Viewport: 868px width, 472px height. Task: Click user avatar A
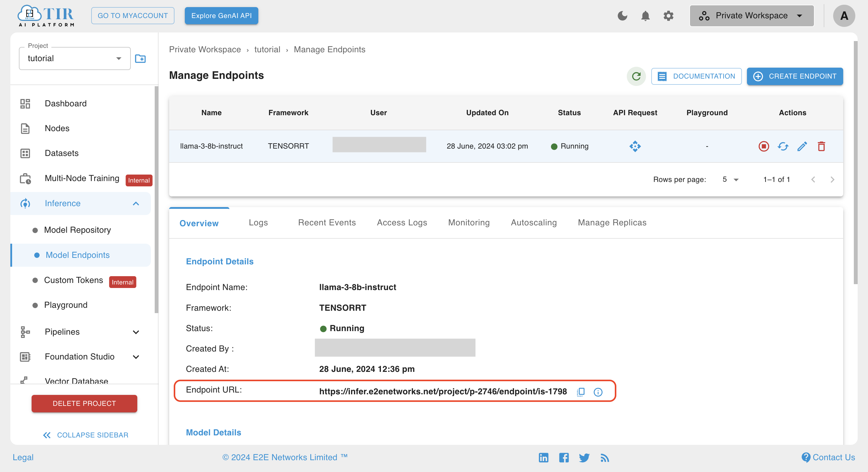[x=844, y=16]
